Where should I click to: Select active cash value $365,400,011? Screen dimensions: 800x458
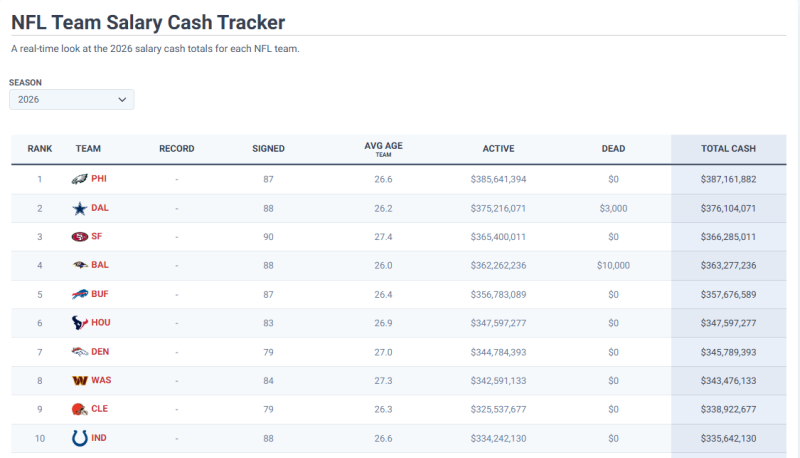[498, 237]
